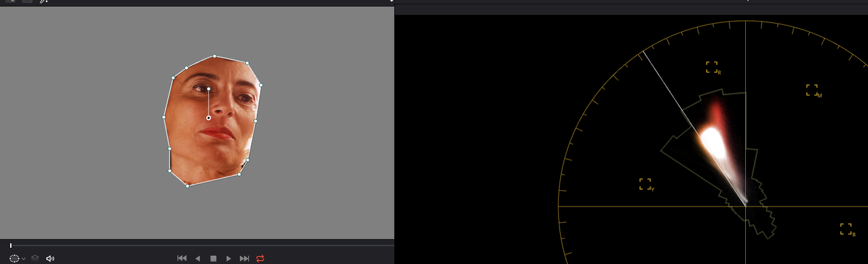This screenshot has height=264, width=868.
Task: Click the Y target on the vectorscope
Action: coord(646,184)
